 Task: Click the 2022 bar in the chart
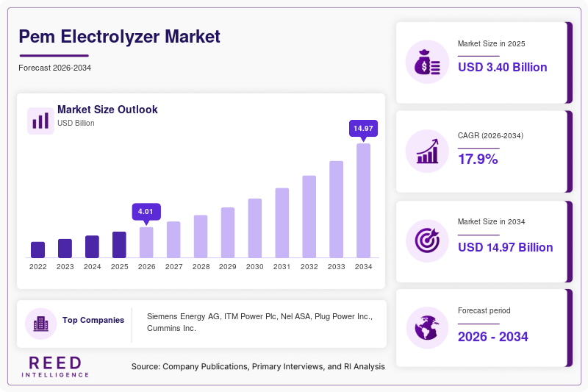click(x=38, y=250)
